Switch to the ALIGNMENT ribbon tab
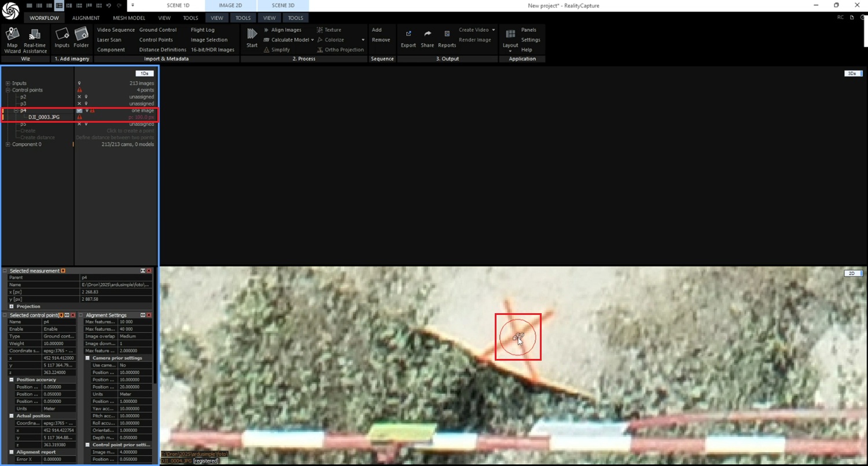 click(x=86, y=18)
